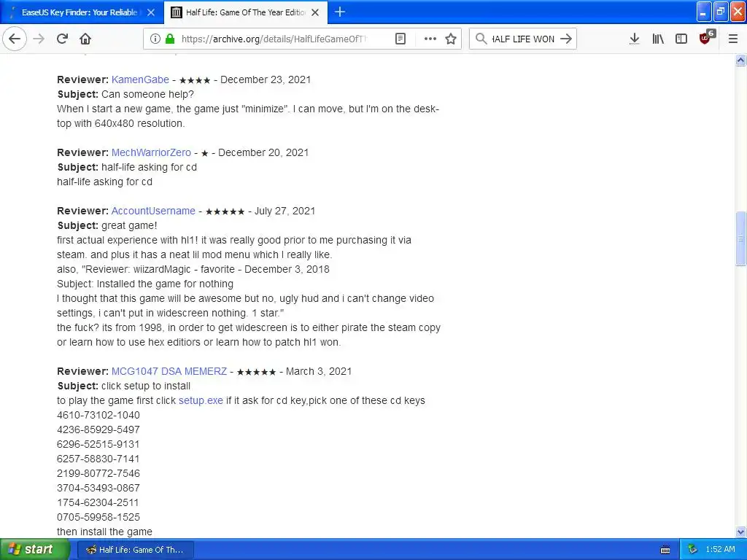Click CD key 4236-85929-5497
747x560 pixels.
point(98,429)
